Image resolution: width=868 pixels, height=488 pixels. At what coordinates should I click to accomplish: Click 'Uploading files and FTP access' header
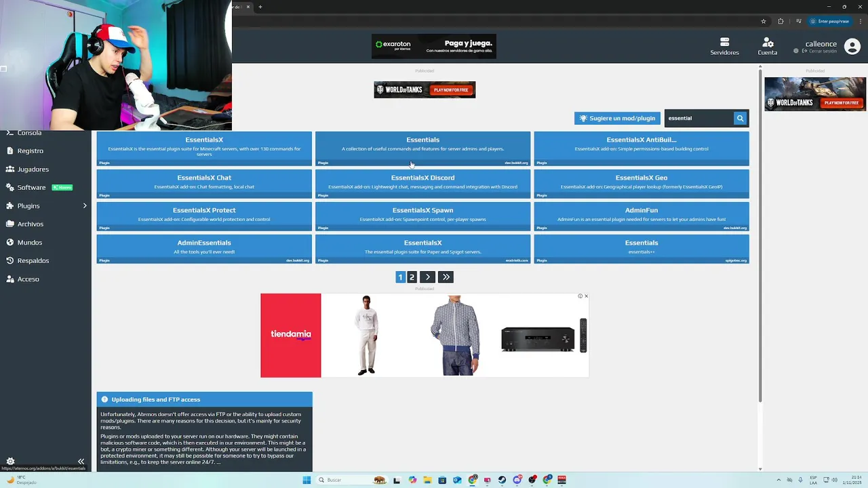point(204,399)
